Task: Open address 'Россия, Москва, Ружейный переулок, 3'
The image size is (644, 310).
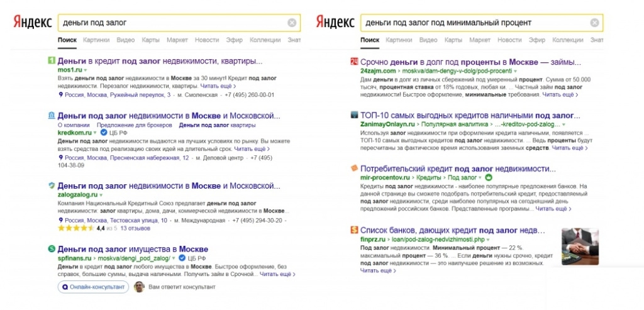Action: (117, 95)
